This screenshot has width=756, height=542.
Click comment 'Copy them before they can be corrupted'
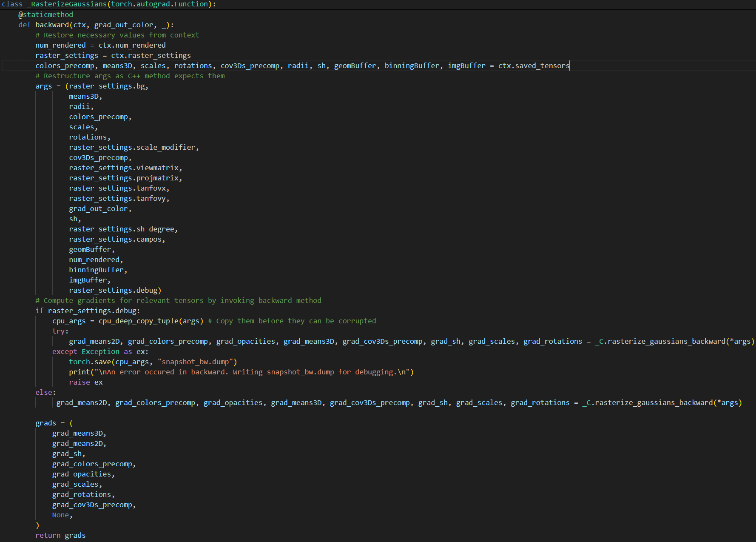[292, 321]
